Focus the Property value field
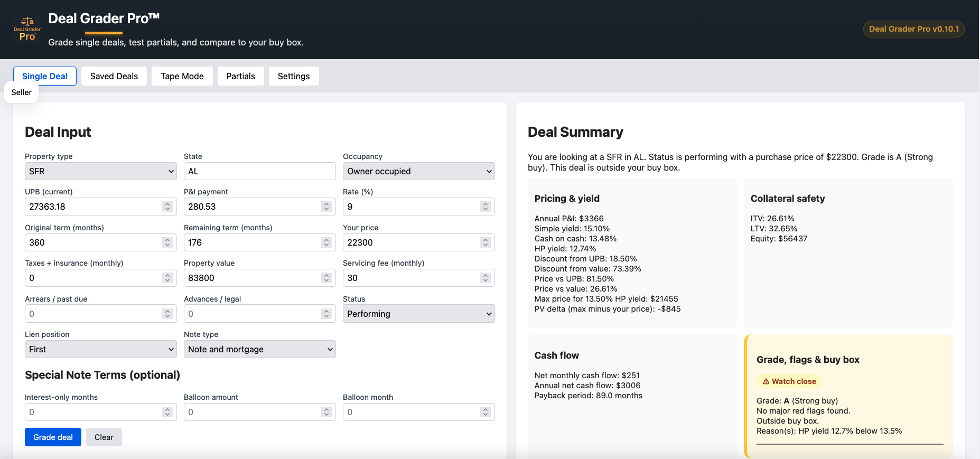 (x=260, y=278)
